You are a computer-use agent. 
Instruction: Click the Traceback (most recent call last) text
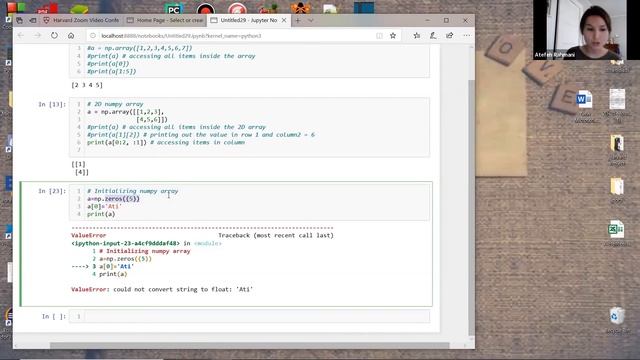point(276,236)
